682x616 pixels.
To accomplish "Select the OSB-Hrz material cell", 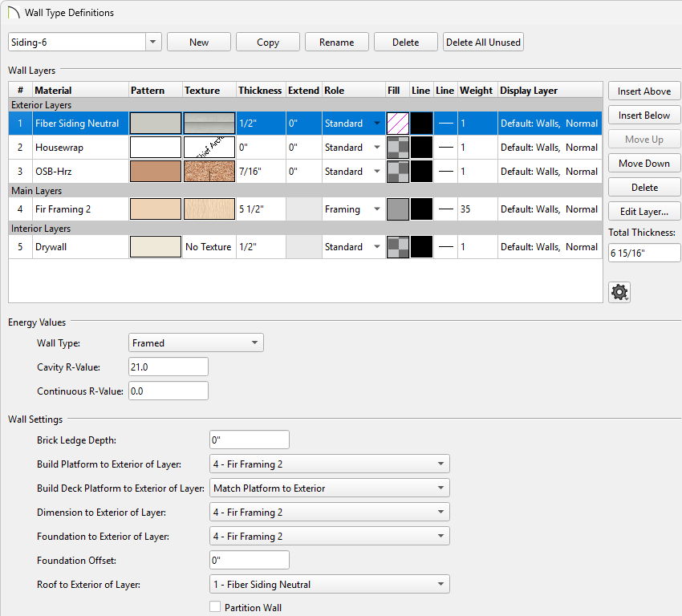I will pyautogui.click(x=80, y=172).
